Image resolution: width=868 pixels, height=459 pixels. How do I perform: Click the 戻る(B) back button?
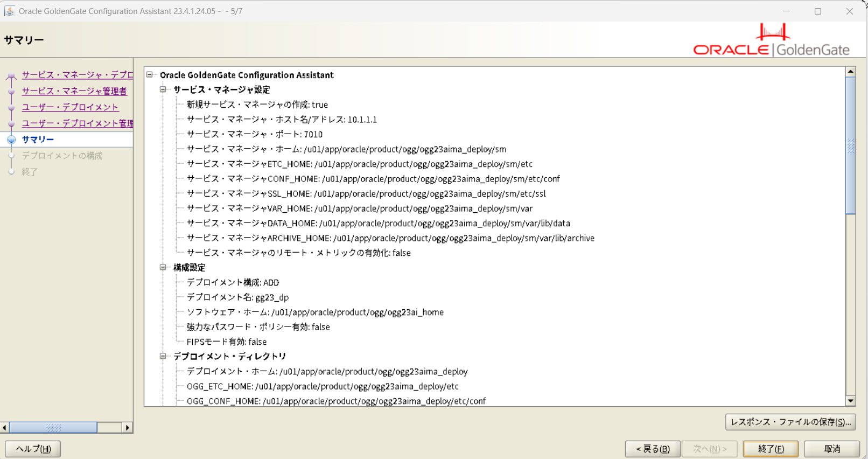point(653,449)
